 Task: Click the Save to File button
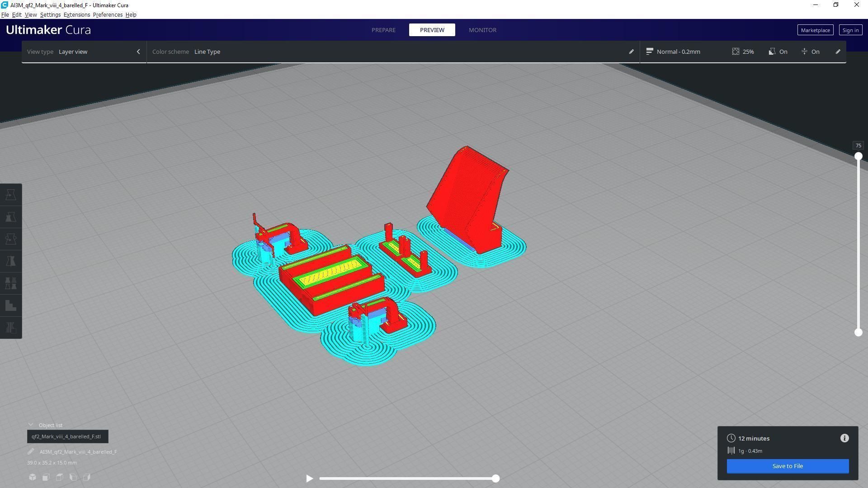[787, 466]
